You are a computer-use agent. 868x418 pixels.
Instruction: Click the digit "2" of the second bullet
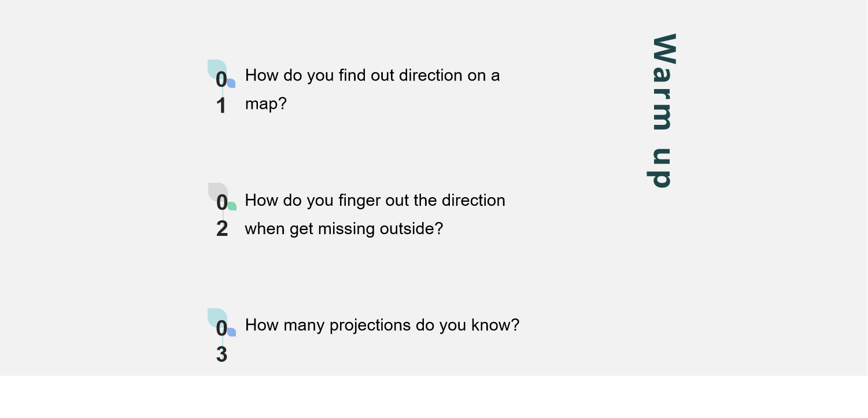pos(222,229)
